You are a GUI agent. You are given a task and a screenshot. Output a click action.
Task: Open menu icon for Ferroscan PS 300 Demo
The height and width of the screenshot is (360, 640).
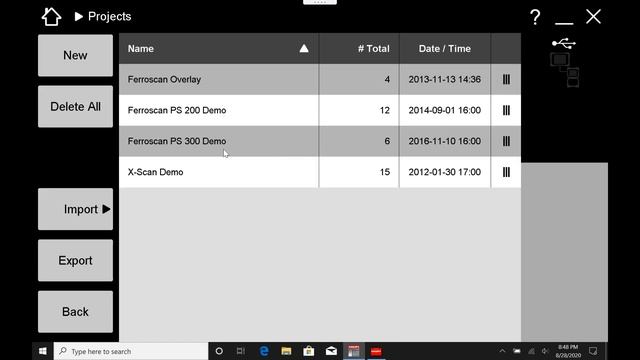coord(506,141)
